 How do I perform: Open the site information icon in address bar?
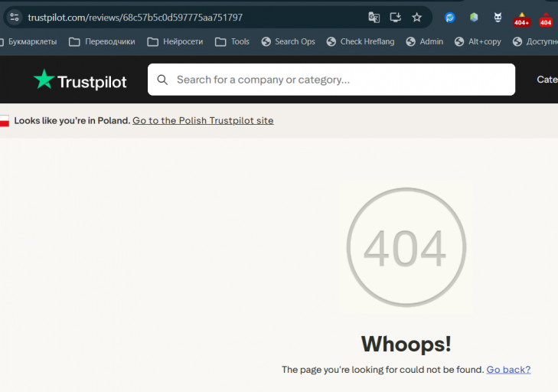[15, 17]
